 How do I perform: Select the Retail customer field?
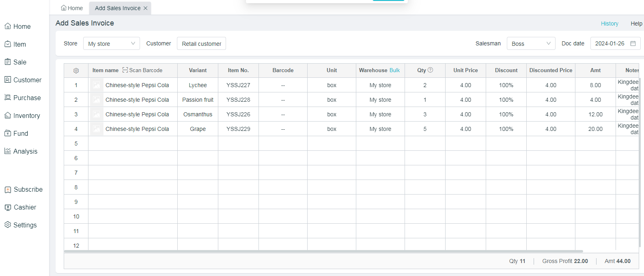coord(201,43)
